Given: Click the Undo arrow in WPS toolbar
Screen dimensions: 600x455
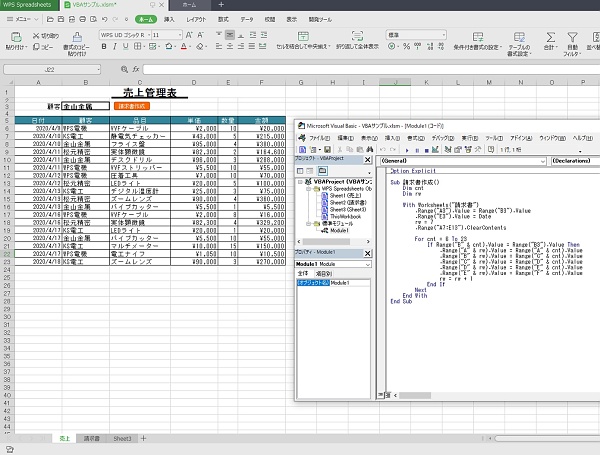Looking at the screenshot, I should pyautogui.click(x=104, y=19).
